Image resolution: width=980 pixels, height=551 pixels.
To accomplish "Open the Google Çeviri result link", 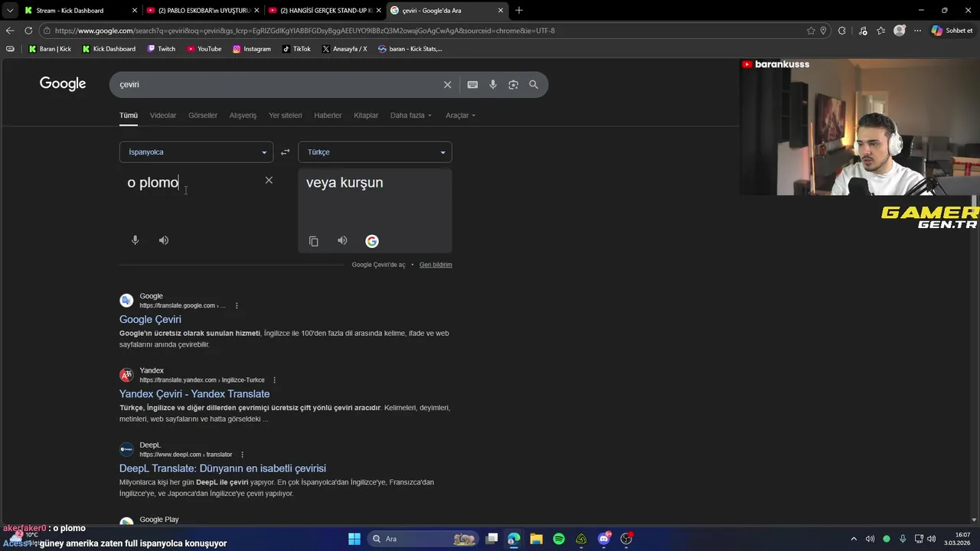I will (x=150, y=319).
